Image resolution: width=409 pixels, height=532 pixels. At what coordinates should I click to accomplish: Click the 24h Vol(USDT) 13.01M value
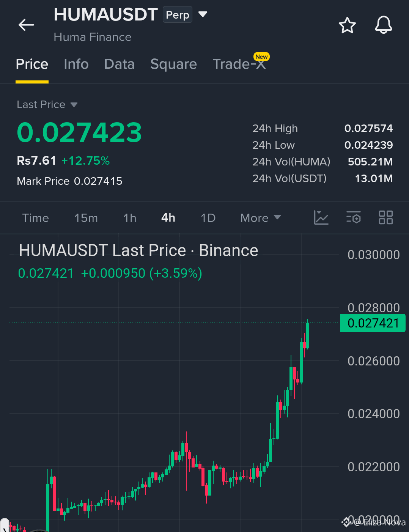click(x=374, y=178)
